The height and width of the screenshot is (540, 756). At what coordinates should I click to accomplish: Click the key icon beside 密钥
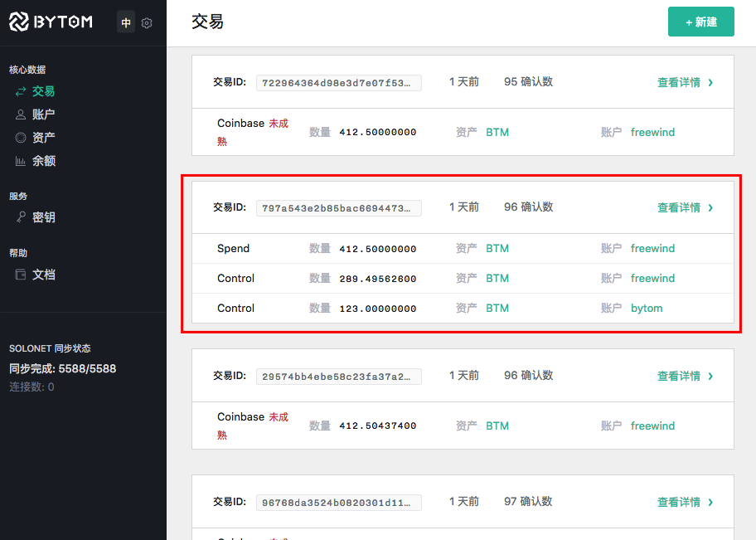(x=20, y=217)
